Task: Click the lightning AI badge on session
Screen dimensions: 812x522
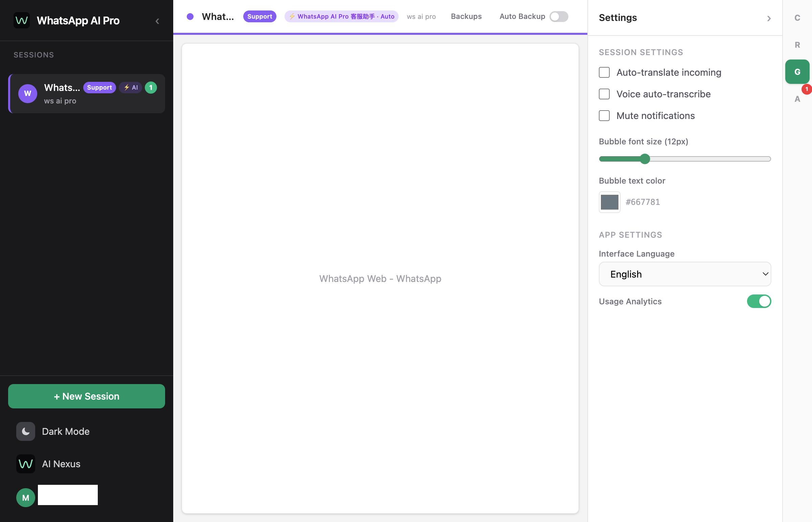Action: 131,88
